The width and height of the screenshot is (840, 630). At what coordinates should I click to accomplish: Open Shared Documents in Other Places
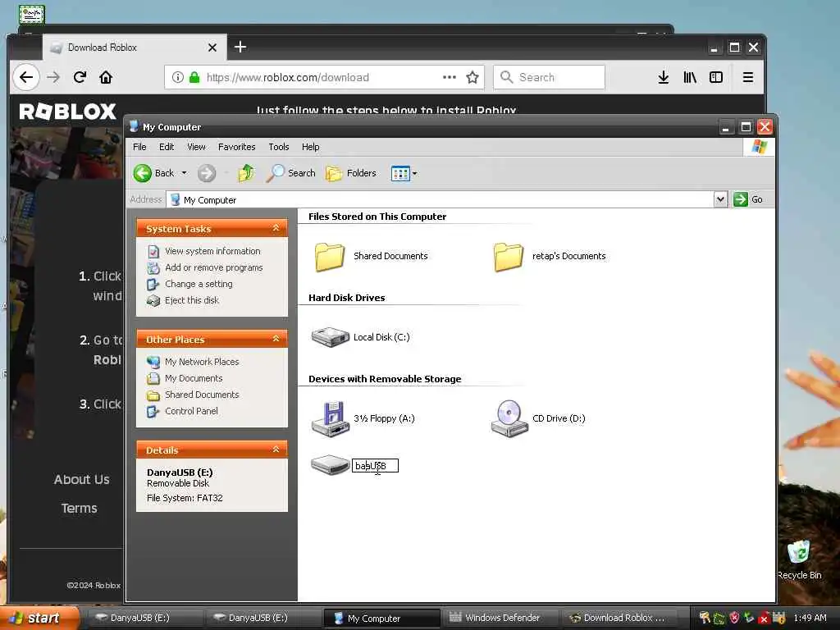coord(202,395)
